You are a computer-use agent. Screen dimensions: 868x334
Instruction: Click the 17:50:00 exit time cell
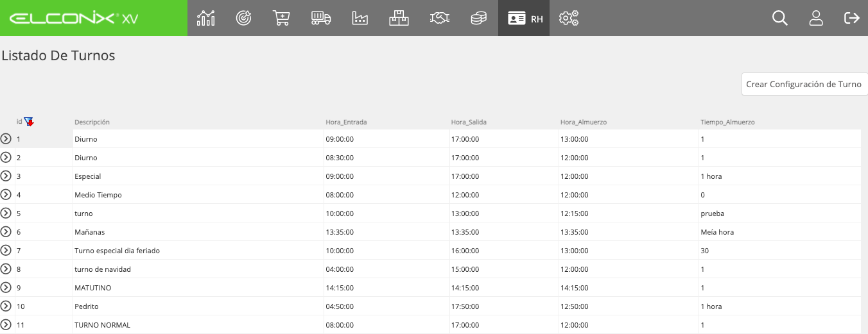click(x=504, y=306)
